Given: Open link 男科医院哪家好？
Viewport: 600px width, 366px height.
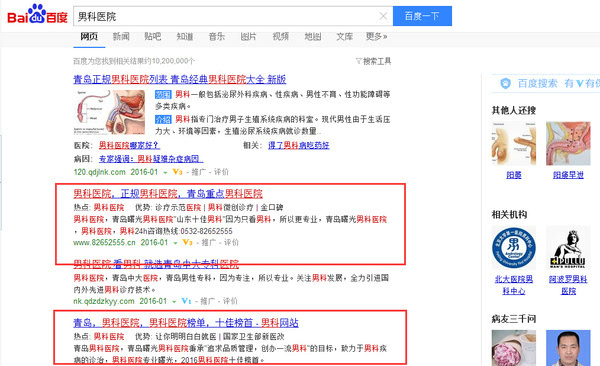Looking at the screenshot, I should (129, 145).
